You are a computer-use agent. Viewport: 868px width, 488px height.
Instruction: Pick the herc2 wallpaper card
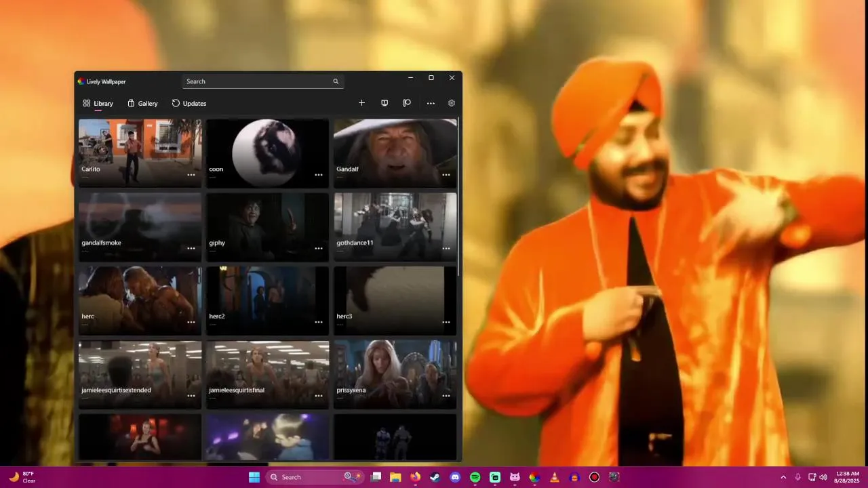click(267, 300)
